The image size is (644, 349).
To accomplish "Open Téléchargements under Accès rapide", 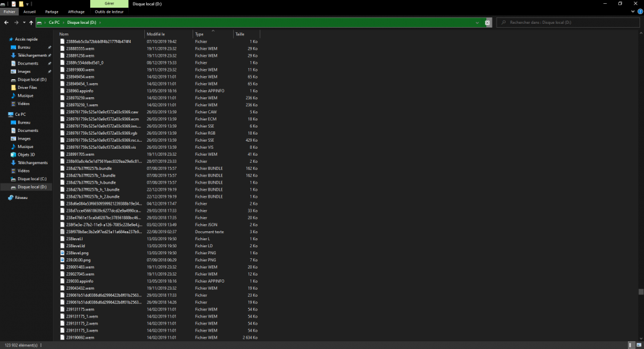I will pos(32,55).
